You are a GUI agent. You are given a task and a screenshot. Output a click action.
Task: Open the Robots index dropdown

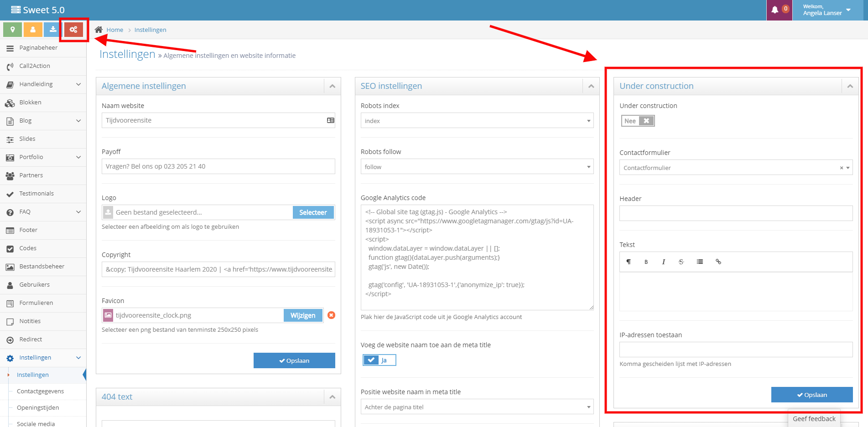(x=477, y=121)
